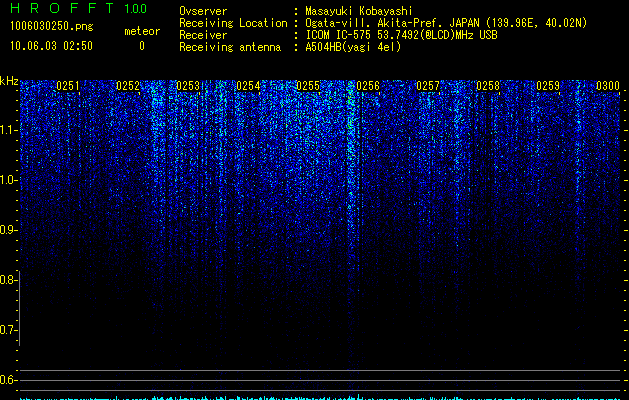Select the ICOM IC-575 receiver frequency text
This screenshot has height=400, width=629.
pos(402,35)
